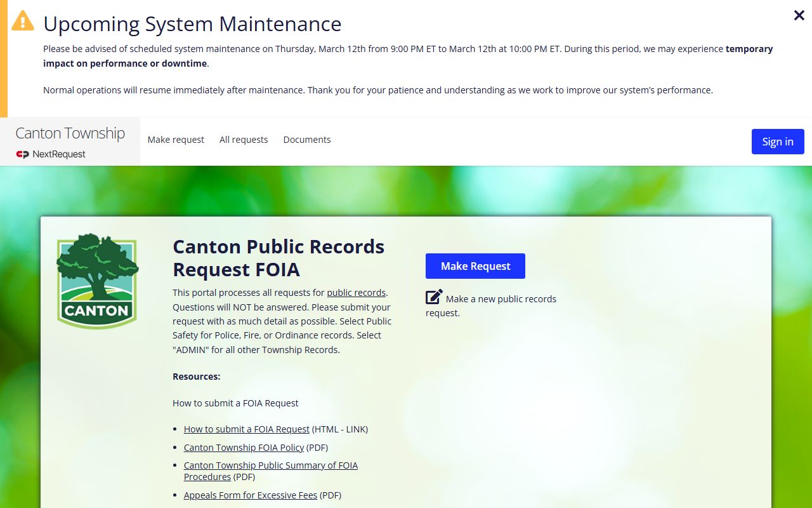This screenshot has width=812, height=508.
Task: Open the All requests nav item
Action: click(x=244, y=140)
